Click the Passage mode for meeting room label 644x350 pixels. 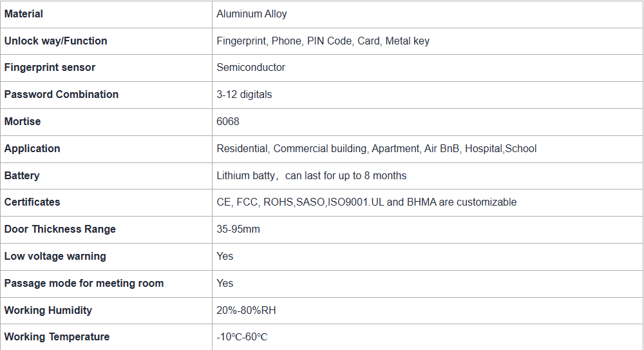84,283
